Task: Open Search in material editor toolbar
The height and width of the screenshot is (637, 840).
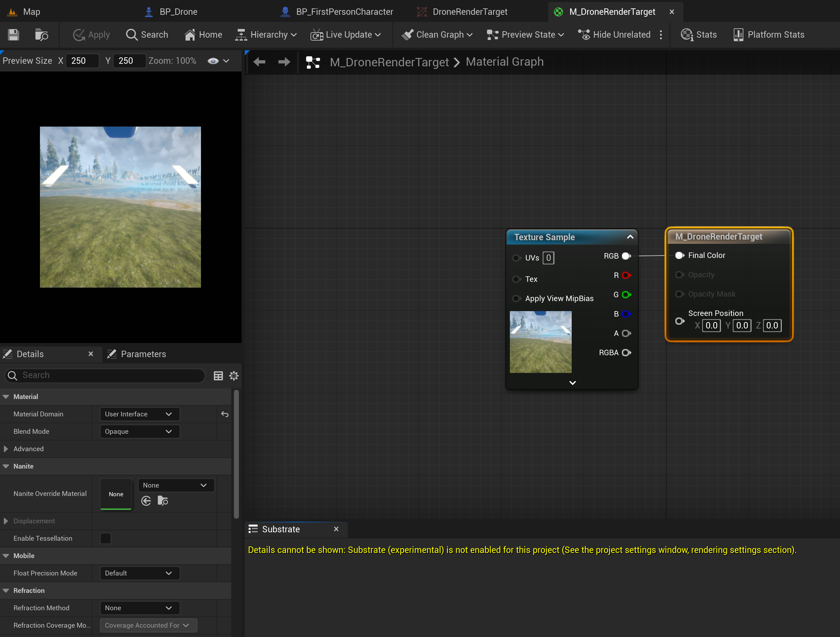Action: pos(147,34)
